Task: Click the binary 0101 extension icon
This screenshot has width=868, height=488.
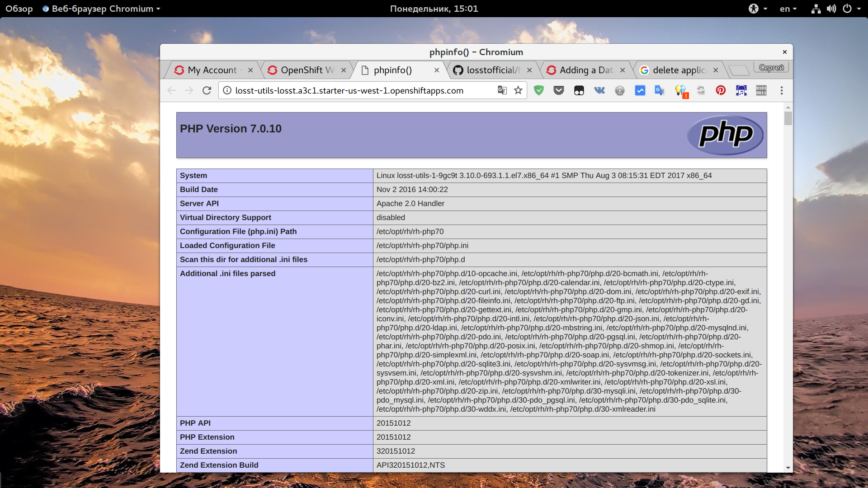Action: pos(761,90)
